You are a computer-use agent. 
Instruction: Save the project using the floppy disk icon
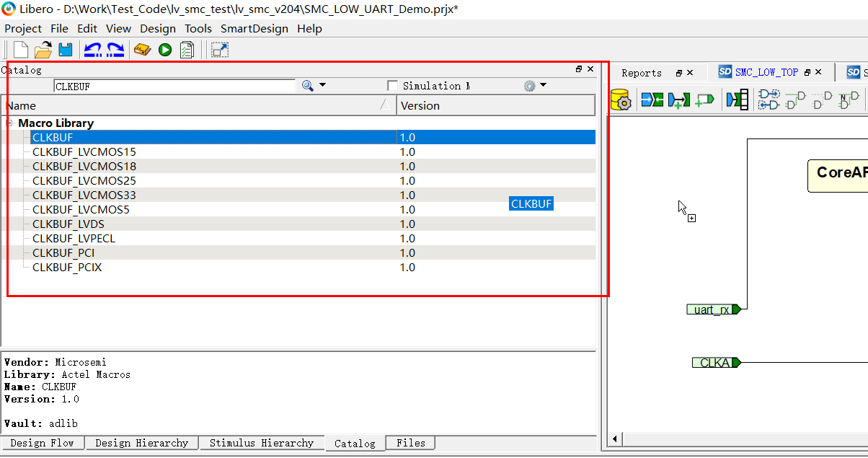(x=65, y=50)
